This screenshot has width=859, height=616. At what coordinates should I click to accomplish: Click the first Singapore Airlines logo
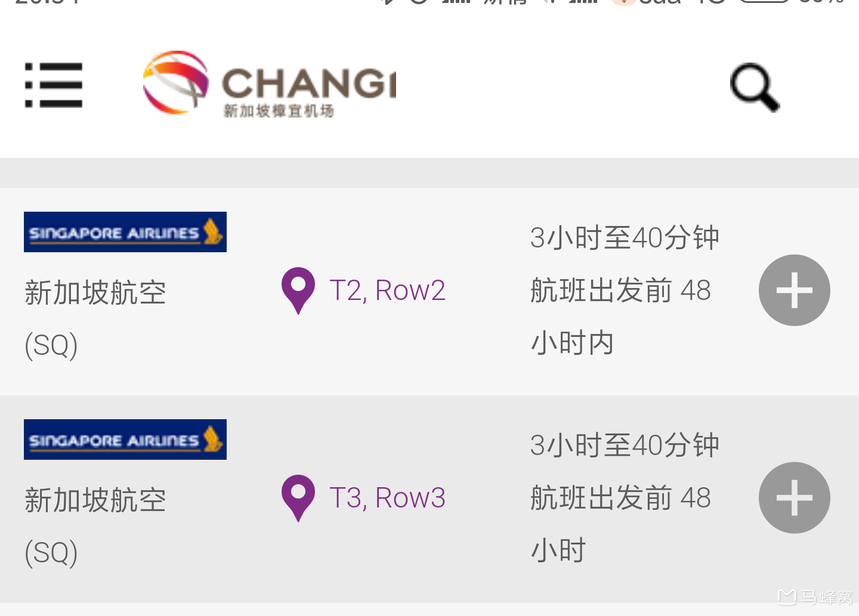tap(125, 232)
